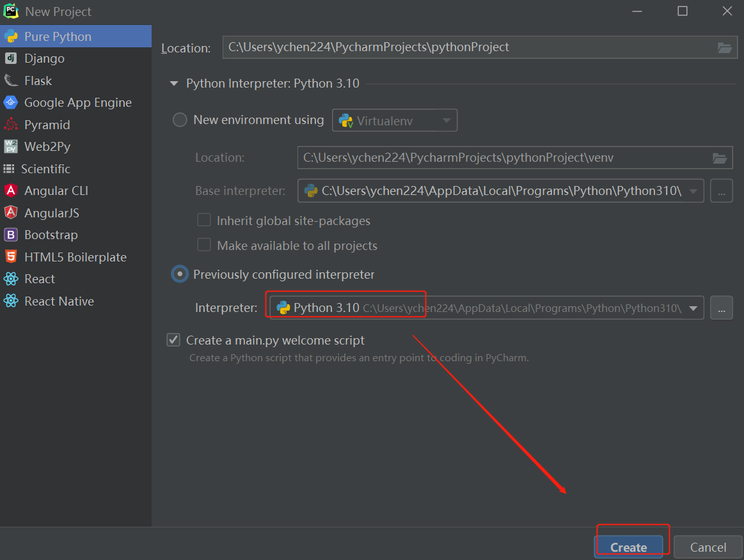
Task: Pick the Bootstrap project type
Action: click(76, 235)
